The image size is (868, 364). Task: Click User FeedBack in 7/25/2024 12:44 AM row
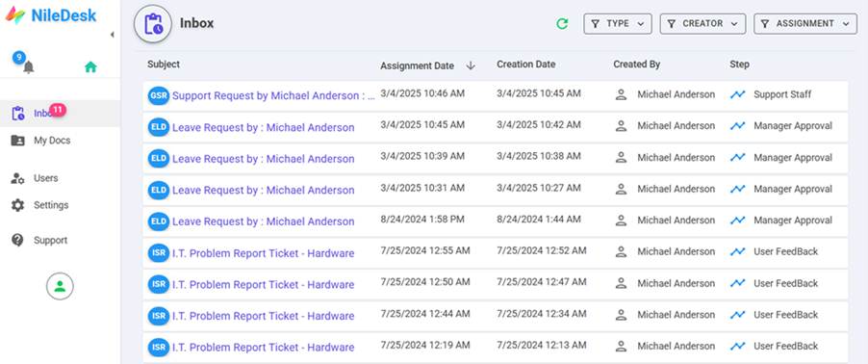pos(785,315)
